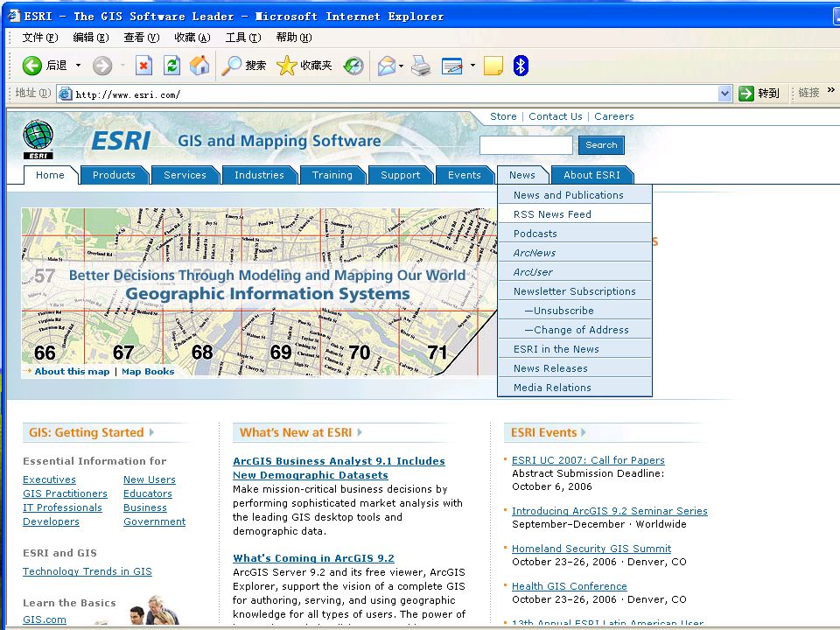Viewport: 840px width, 630px height.
Task: Open the Careers link
Action: [614, 116]
